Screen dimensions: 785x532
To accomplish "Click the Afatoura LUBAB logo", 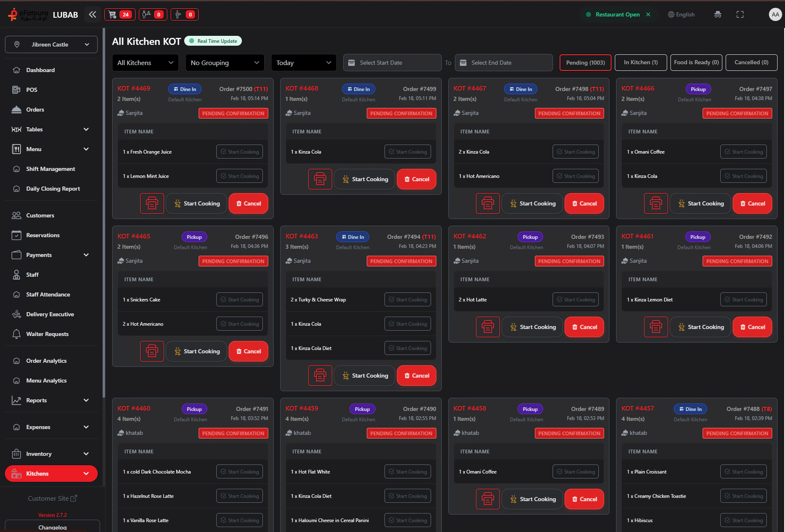I will [x=43, y=15].
